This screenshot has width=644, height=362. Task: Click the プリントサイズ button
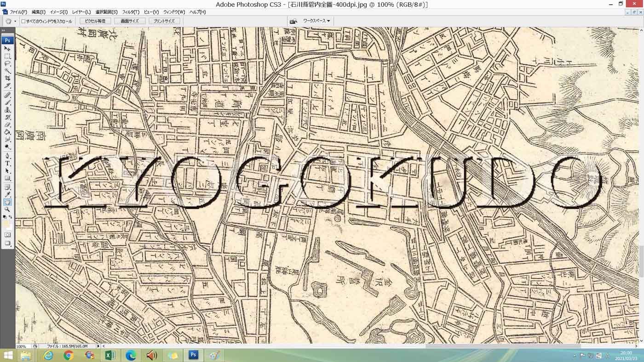[164, 21]
